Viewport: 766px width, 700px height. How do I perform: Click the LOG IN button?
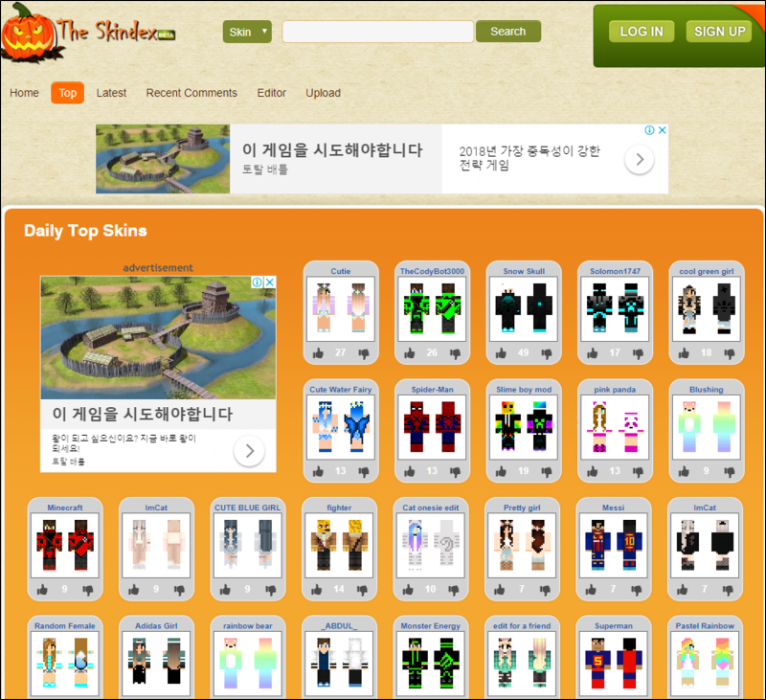pos(642,32)
